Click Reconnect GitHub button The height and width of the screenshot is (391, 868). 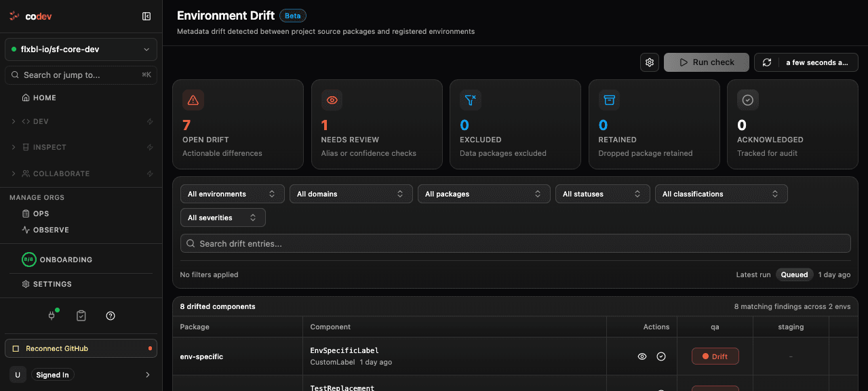81,348
